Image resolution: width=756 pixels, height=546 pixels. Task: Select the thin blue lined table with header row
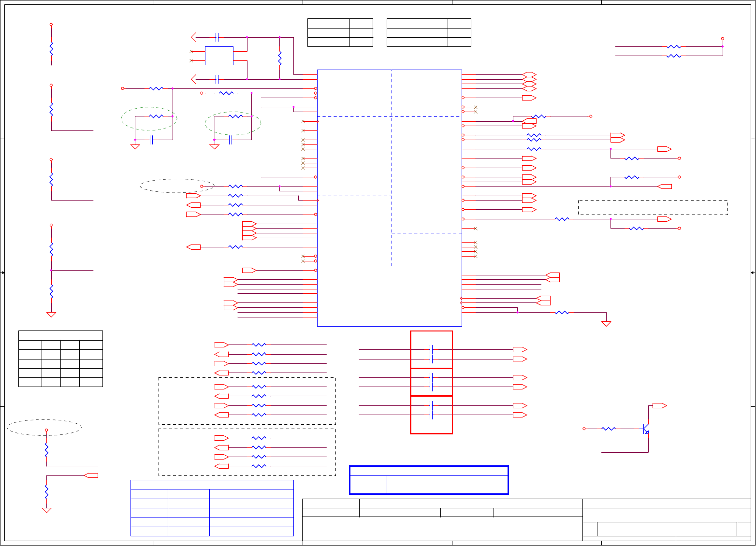point(212,508)
